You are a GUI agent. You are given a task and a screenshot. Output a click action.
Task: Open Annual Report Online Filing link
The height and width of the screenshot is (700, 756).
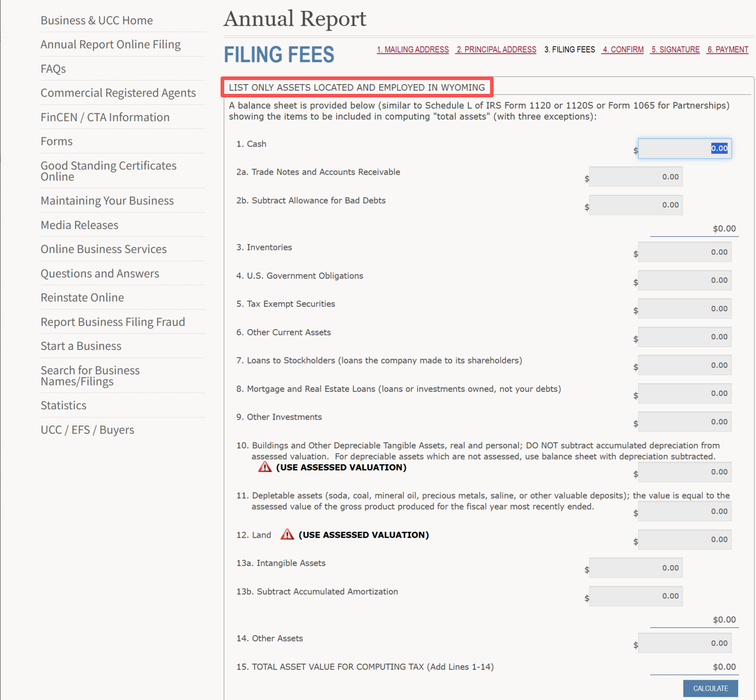pyautogui.click(x=111, y=44)
